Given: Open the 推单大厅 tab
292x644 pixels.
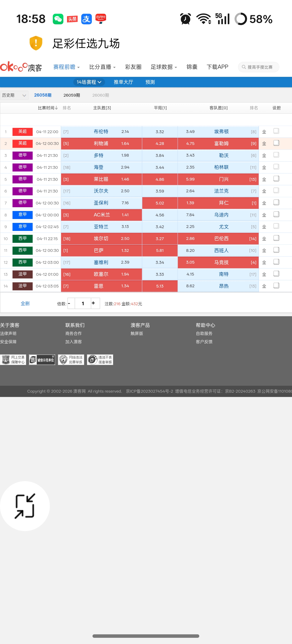Looking at the screenshot, I should pos(123,82).
